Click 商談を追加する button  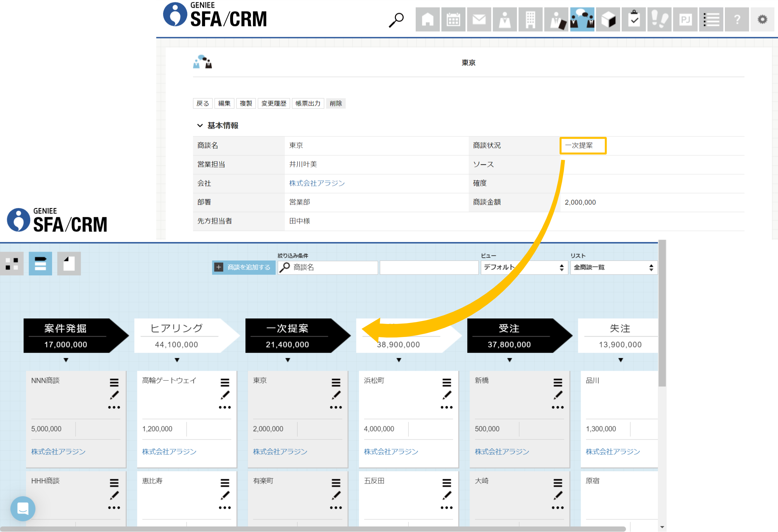[244, 268]
